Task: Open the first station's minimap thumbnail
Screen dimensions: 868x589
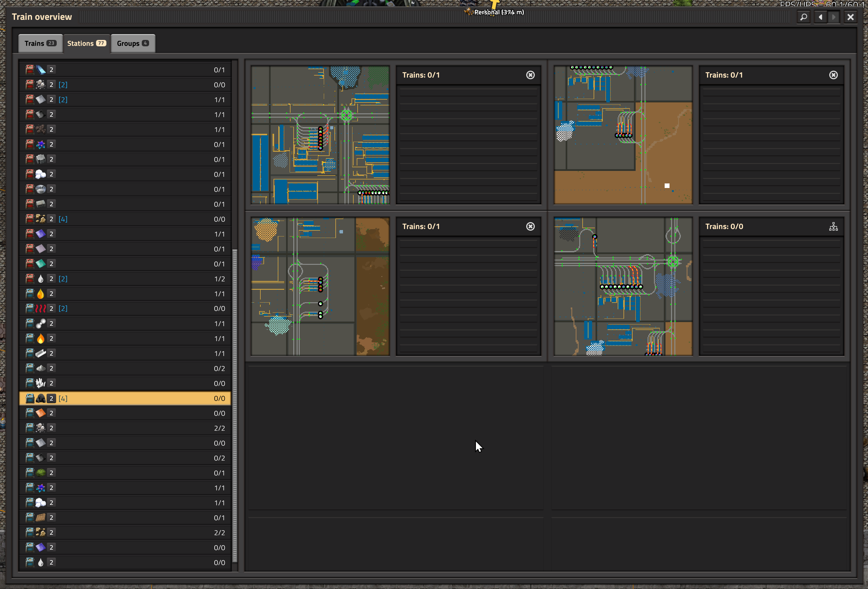Action: click(x=320, y=135)
